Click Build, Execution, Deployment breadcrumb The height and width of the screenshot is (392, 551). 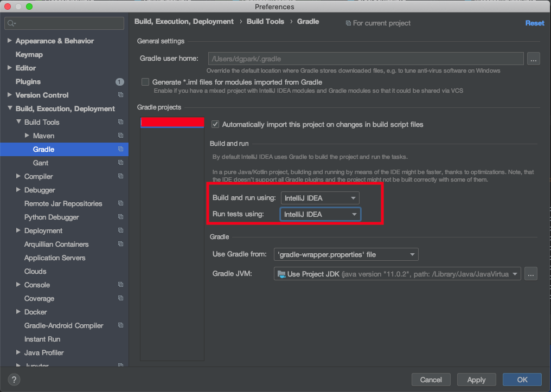click(x=184, y=22)
